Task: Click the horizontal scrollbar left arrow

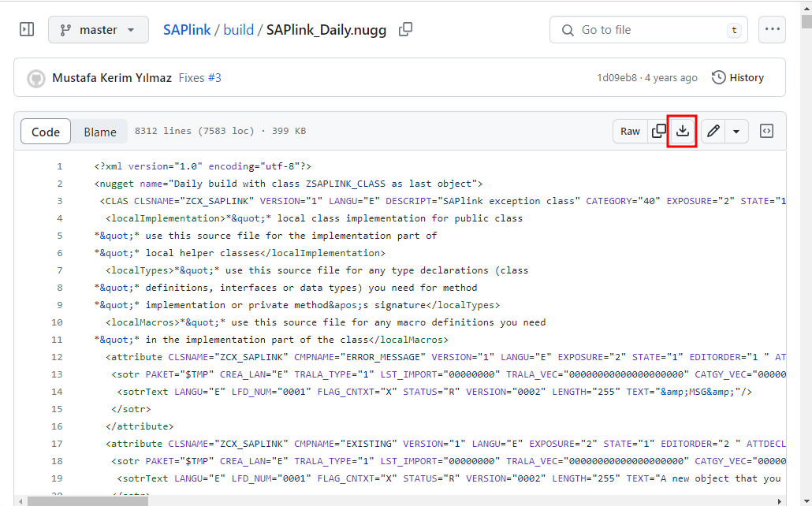Action: 21,501
